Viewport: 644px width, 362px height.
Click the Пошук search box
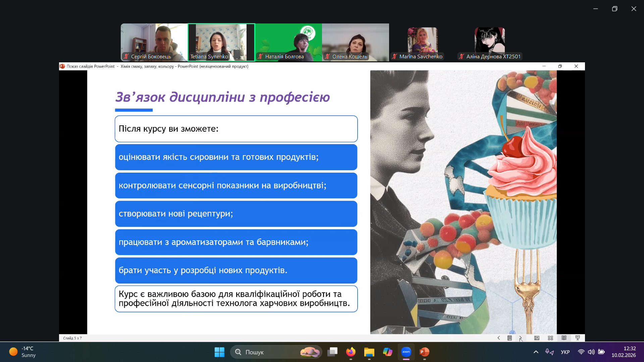pyautogui.click(x=268, y=352)
